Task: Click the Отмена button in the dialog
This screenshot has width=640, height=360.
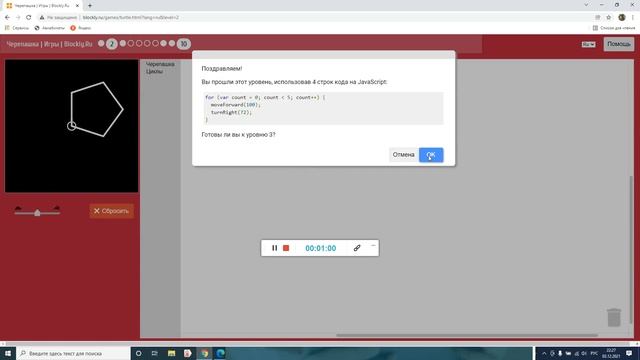Action: tap(403, 155)
